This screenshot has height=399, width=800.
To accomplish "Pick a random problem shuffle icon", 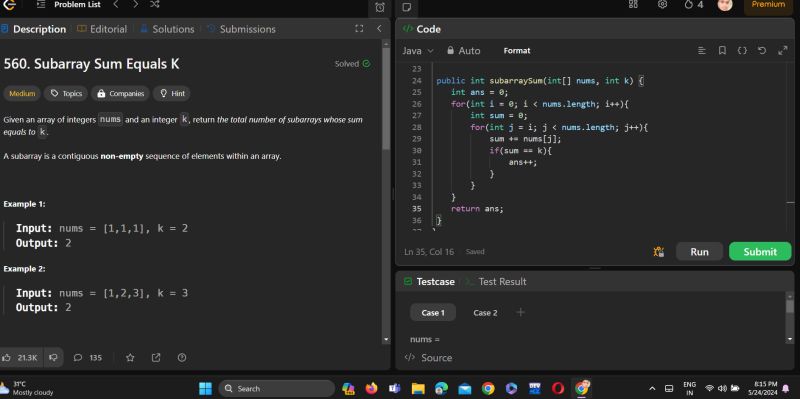I will coord(155,5).
